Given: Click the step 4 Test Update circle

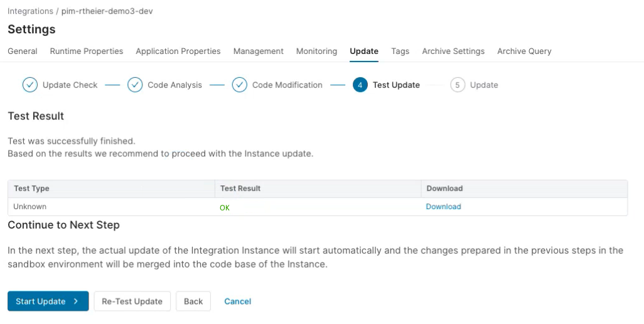Looking at the screenshot, I should click(x=360, y=85).
